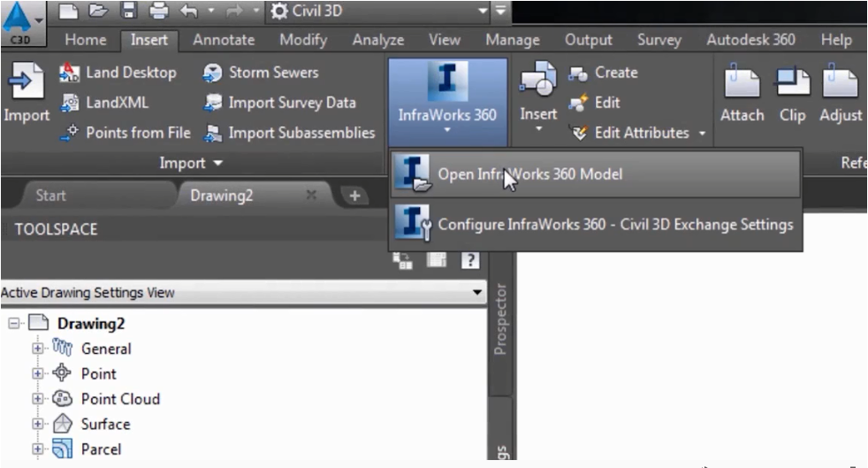
Task: Open the Output ribbon tab
Action: point(589,40)
